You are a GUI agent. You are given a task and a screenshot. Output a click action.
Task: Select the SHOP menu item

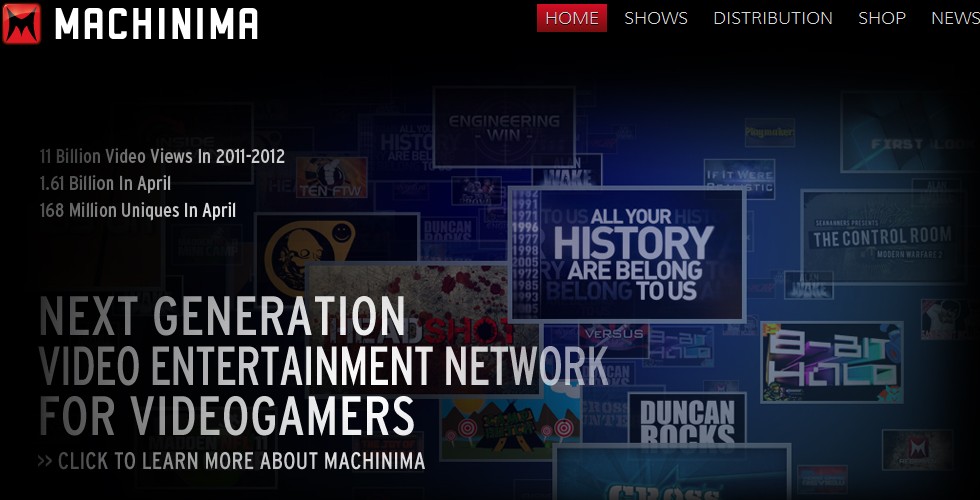tap(882, 18)
